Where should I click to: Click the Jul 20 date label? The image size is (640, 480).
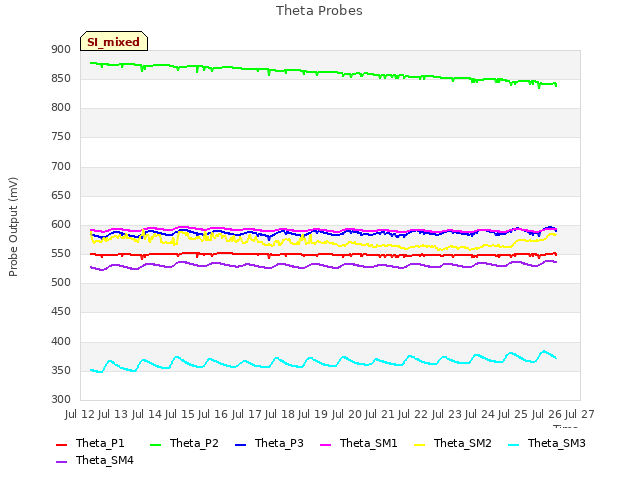tap(347, 414)
